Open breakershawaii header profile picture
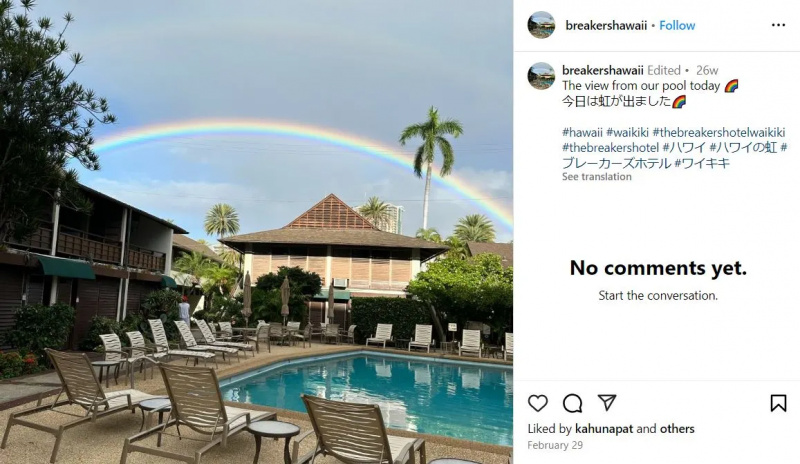This screenshot has height=464, width=800. [x=541, y=25]
